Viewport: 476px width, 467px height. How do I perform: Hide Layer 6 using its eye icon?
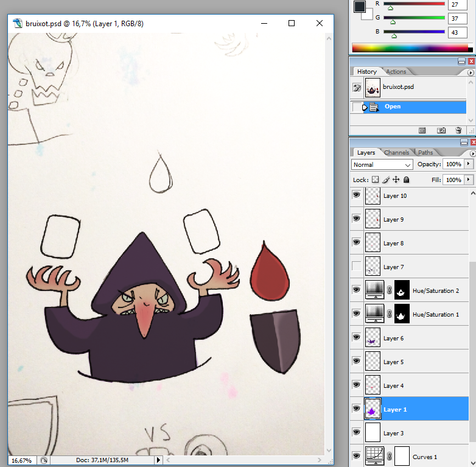357,337
